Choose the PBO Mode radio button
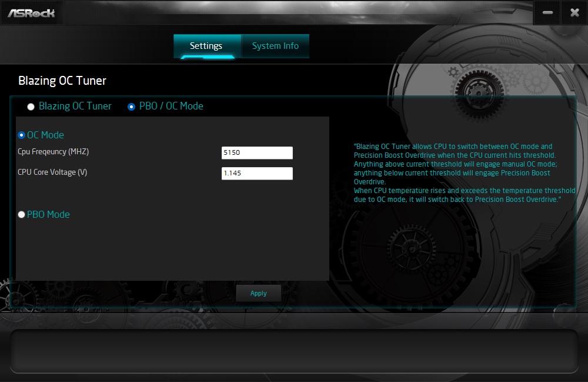The image size is (588, 382). click(x=21, y=214)
